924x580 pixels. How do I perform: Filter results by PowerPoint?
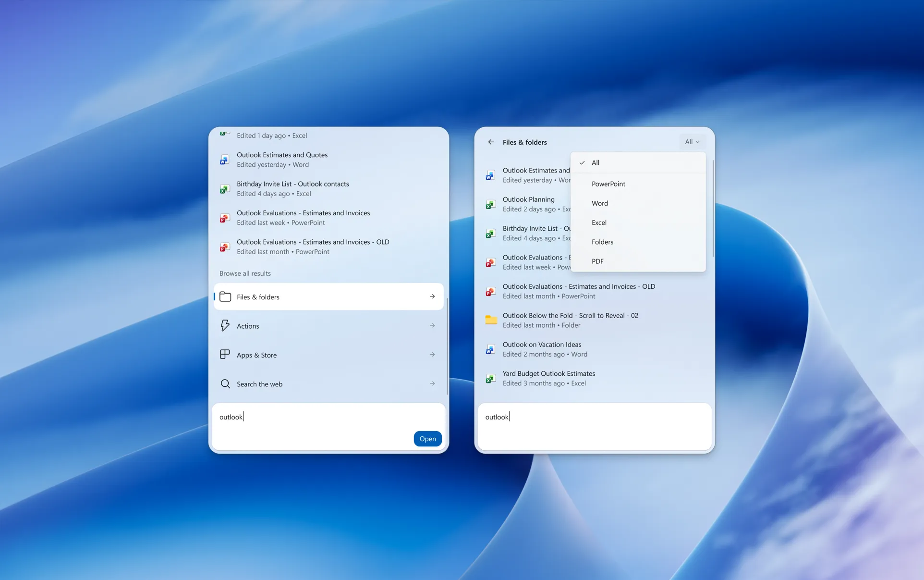click(638, 184)
